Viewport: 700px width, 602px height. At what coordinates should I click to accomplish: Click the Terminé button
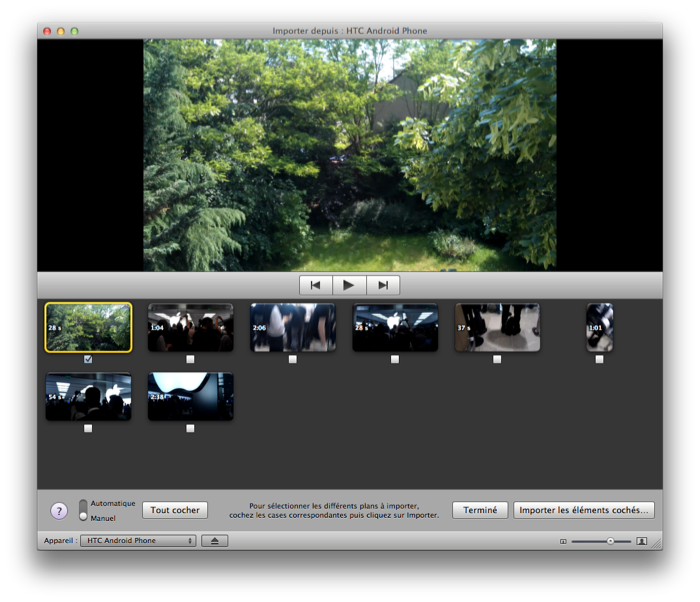[480, 510]
